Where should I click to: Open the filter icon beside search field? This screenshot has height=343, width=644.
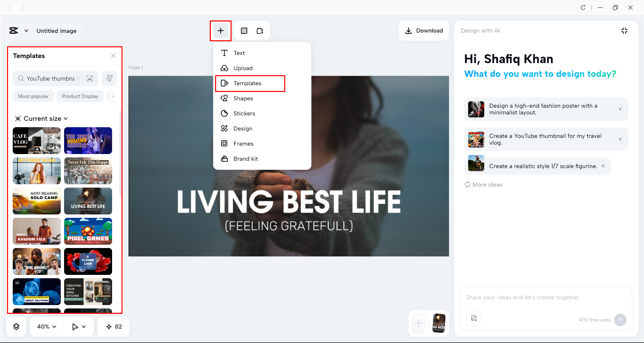109,78
